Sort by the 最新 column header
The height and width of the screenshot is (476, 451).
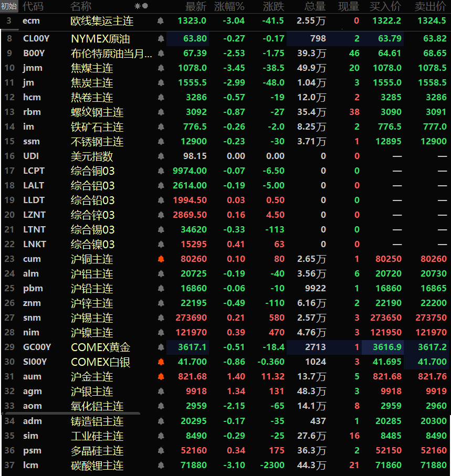click(196, 6)
